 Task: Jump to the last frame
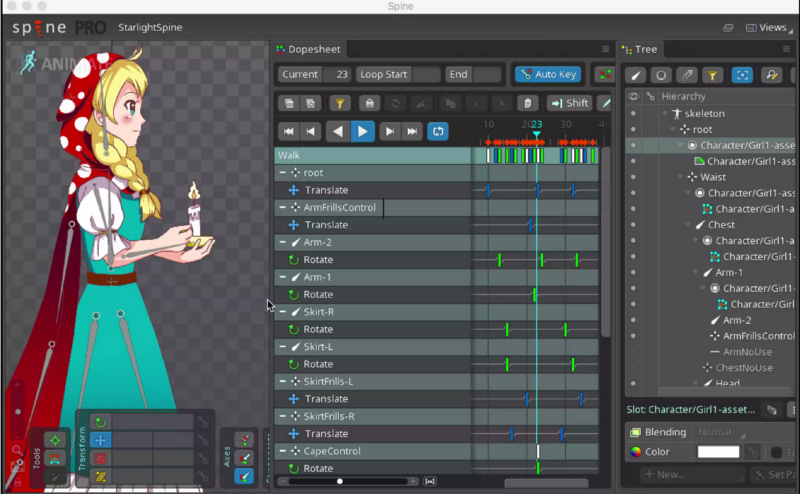click(412, 131)
